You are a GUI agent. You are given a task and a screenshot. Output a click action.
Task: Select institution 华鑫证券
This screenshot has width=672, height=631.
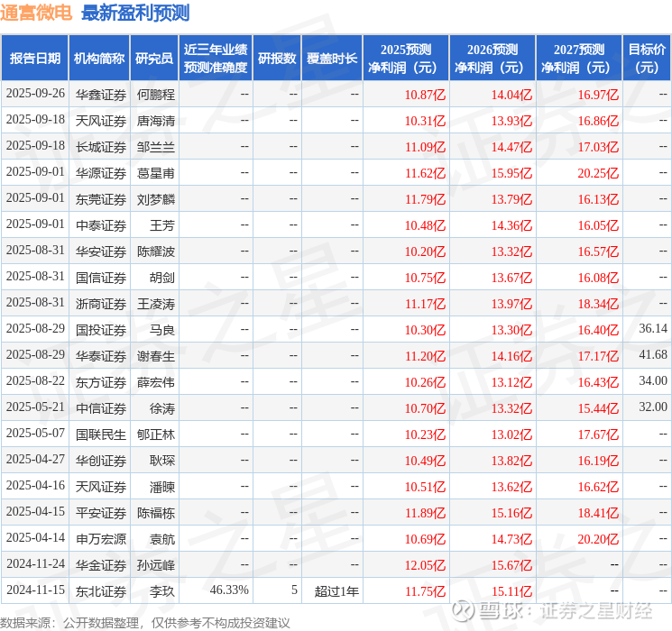point(101,95)
